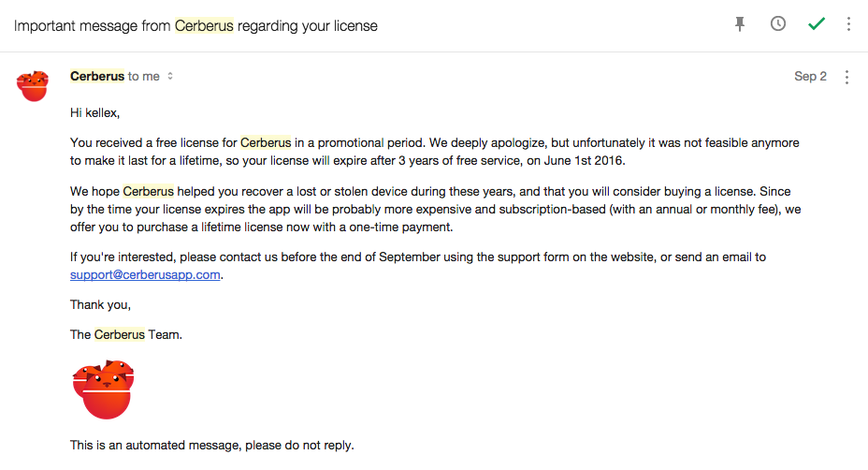
Task: Click the Sep 2 message date
Action: (x=810, y=77)
